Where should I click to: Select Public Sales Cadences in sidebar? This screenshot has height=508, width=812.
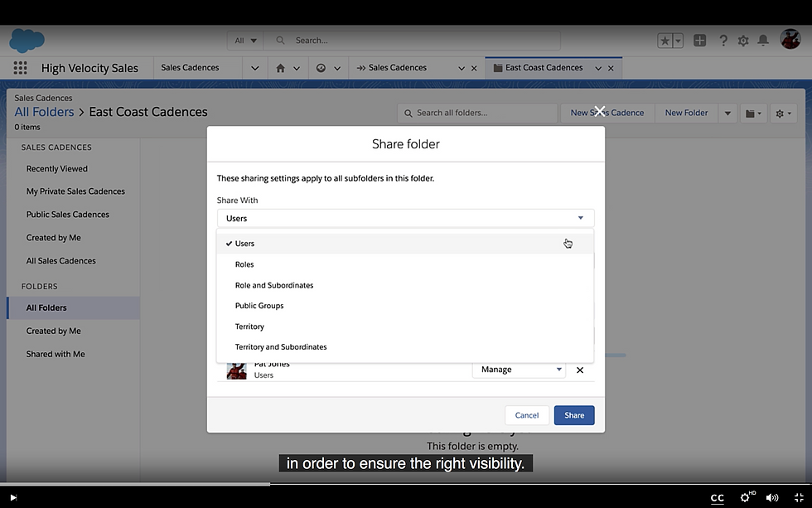click(x=68, y=215)
